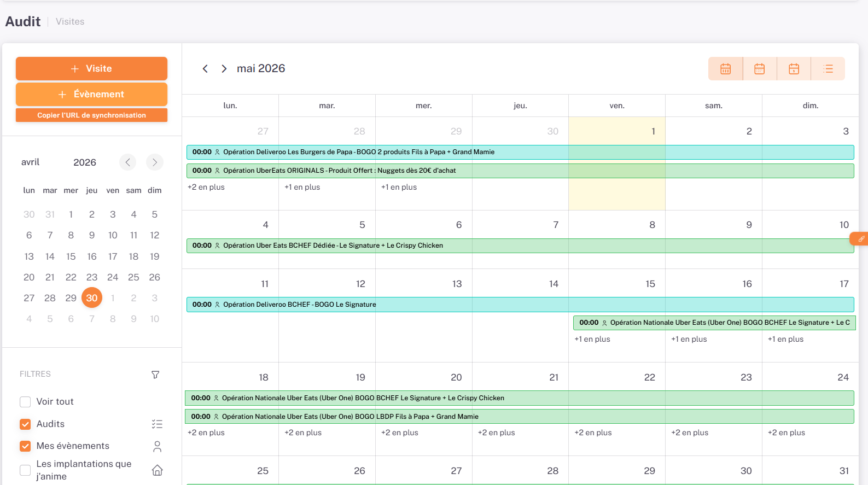The width and height of the screenshot is (868, 485).
Task: Expand +1 en plus under Saturday 16
Action: pos(689,339)
